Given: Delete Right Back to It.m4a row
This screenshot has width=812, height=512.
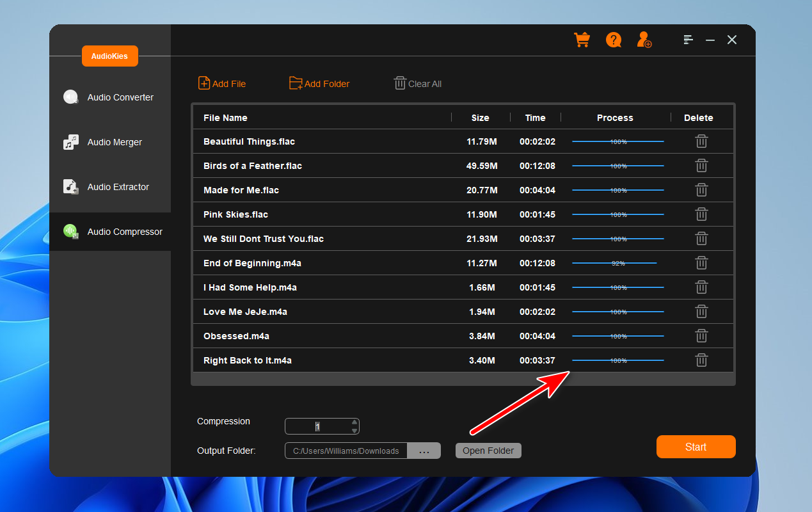Looking at the screenshot, I should click(x=701, y=360).
